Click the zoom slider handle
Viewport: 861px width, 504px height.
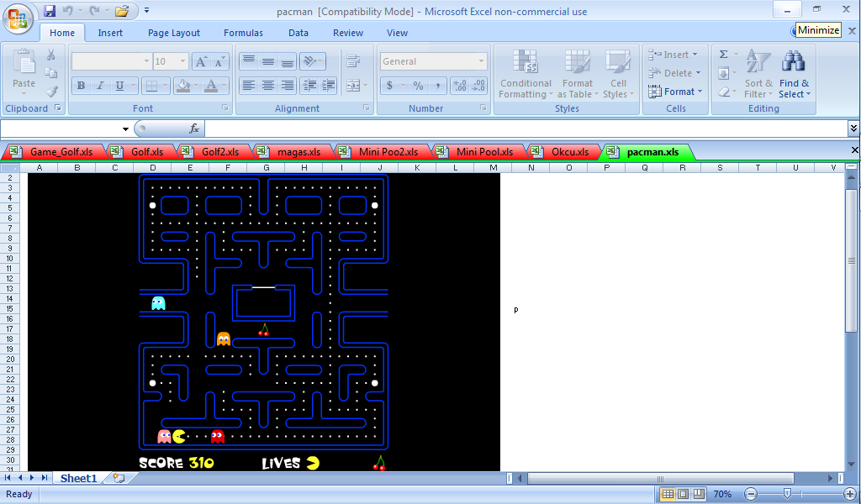click(x=787, y=494)
